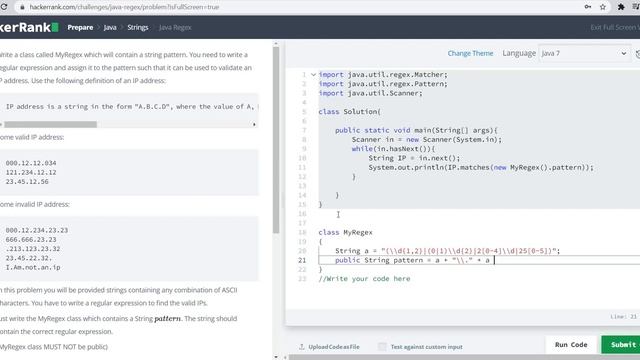Viewport: 640px width, 360px height.
Task: Check Test against custom input checkbox
Action: click(x=382, y=347)
